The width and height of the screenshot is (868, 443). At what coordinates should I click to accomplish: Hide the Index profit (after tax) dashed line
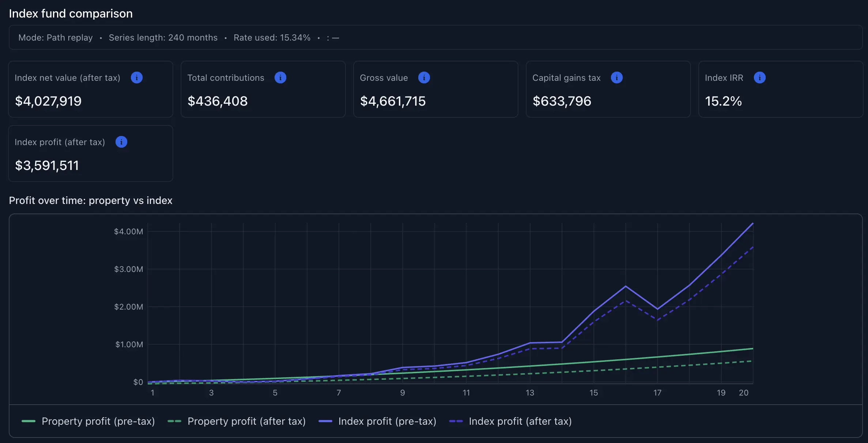point(511,421)
